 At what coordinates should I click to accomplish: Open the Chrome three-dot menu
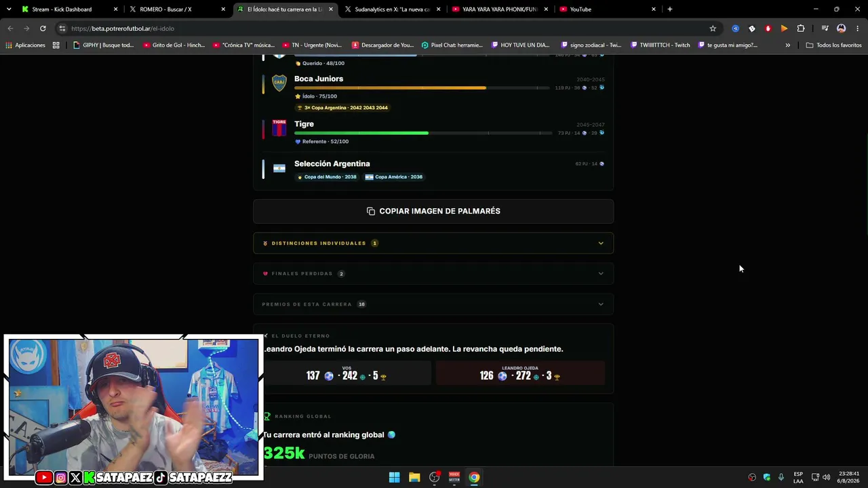pos(858,28)
